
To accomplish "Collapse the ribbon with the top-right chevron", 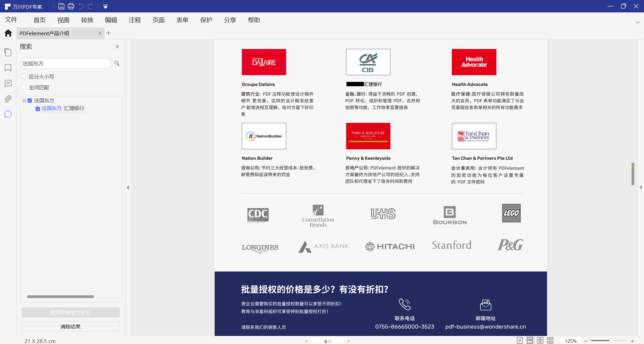I will [638, 22].
